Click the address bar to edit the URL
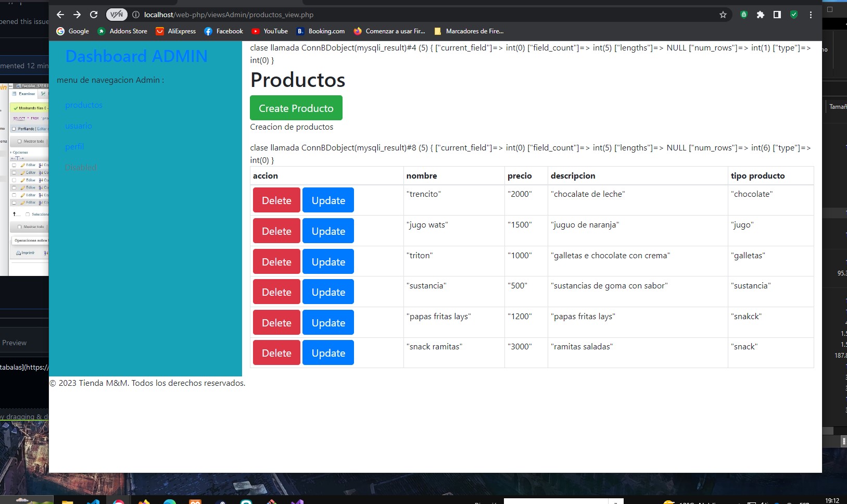The width and height of the screenshot is (847, 504). 312,15
